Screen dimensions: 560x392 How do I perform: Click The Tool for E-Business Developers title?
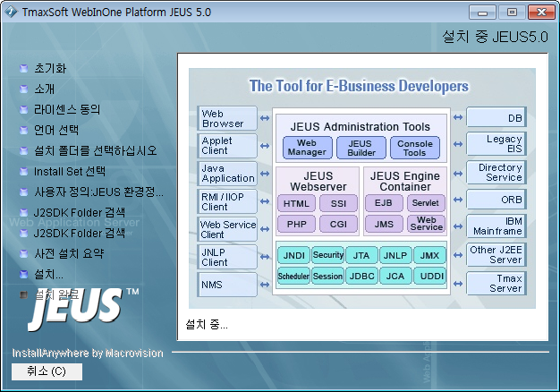click(x=359, y=87)
